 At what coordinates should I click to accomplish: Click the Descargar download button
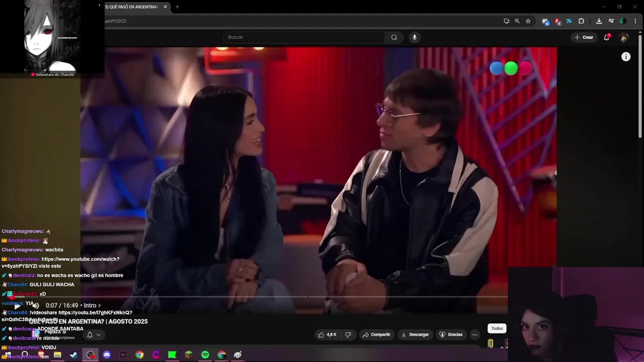(x=415, y=334)
